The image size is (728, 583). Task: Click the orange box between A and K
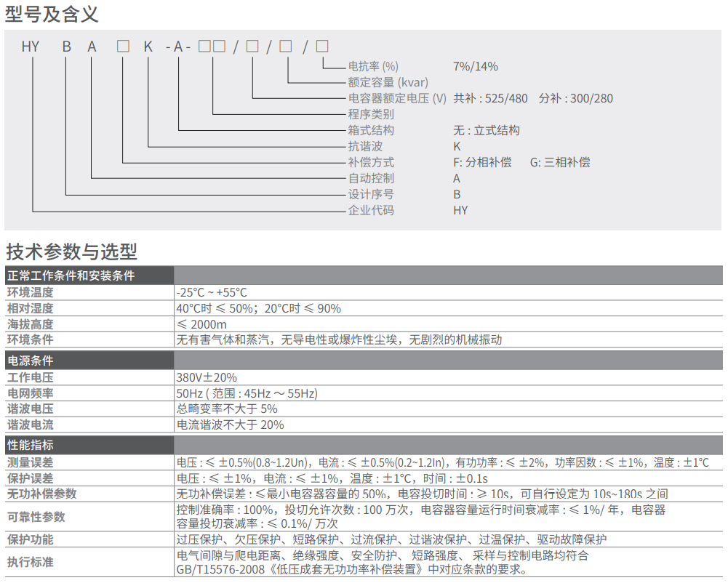pos(123,47)
